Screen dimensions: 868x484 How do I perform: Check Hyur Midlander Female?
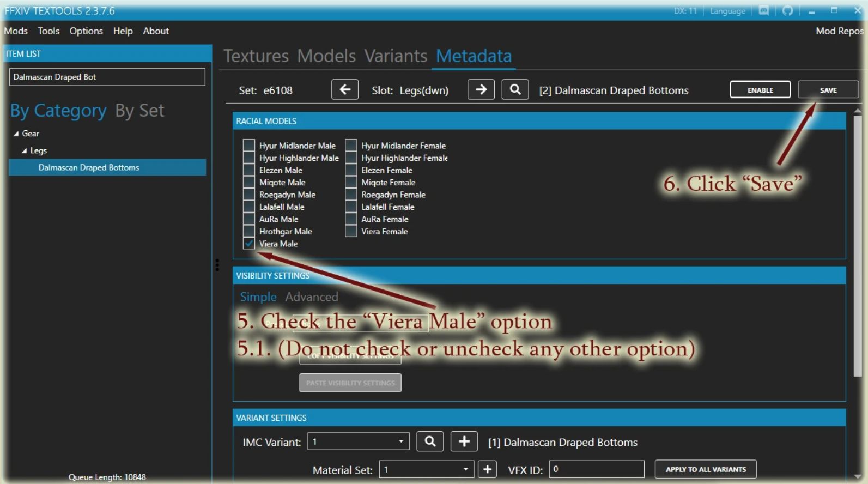[351, 146]
